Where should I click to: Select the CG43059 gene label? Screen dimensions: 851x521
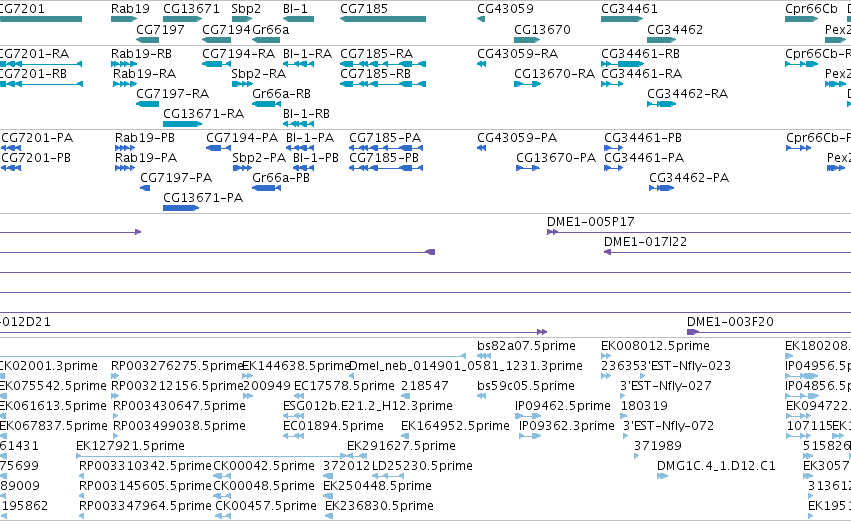[505, 9]
